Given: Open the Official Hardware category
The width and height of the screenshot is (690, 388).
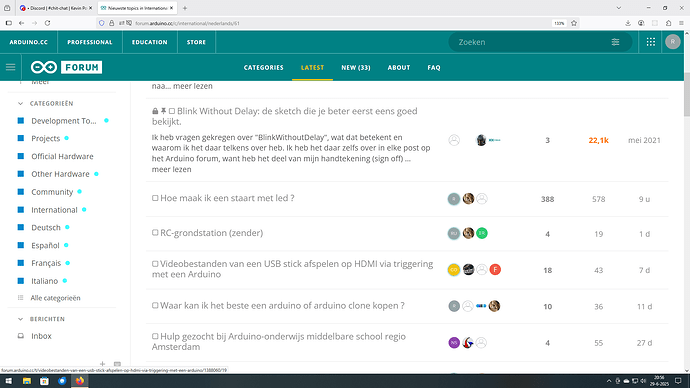Looking at the screenshot, I should pyautogui.click(x=62, y=156).
